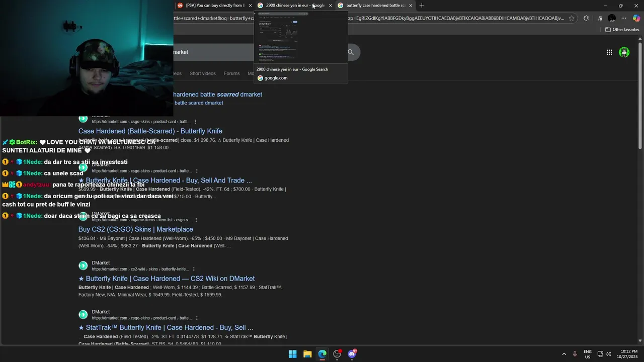This screenshot has width=644, height=362.
Task: Open options menu for Buy, Sell And Trade result
Action: tap(197, 171)
